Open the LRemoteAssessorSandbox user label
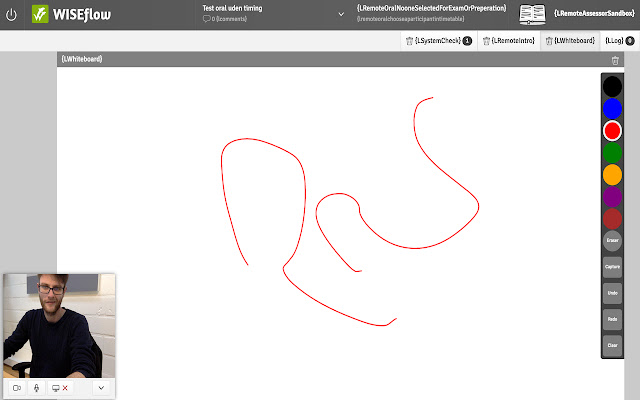This screenshot has height=400, width=640. coord(594,13)
